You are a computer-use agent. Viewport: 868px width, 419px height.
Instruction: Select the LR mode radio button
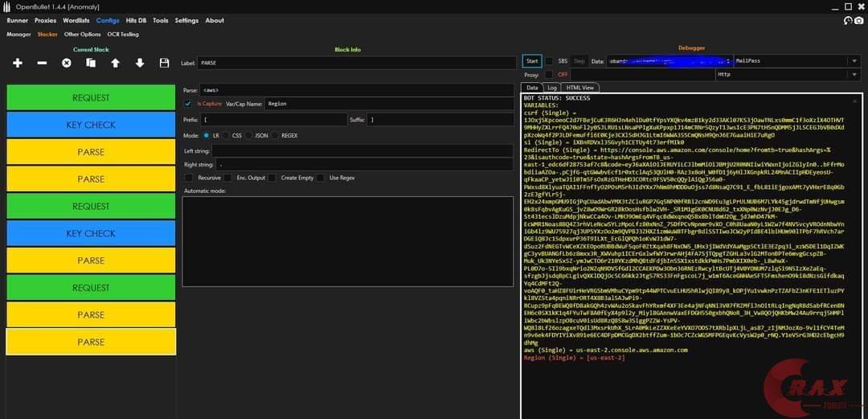click(x=207, y=135)
